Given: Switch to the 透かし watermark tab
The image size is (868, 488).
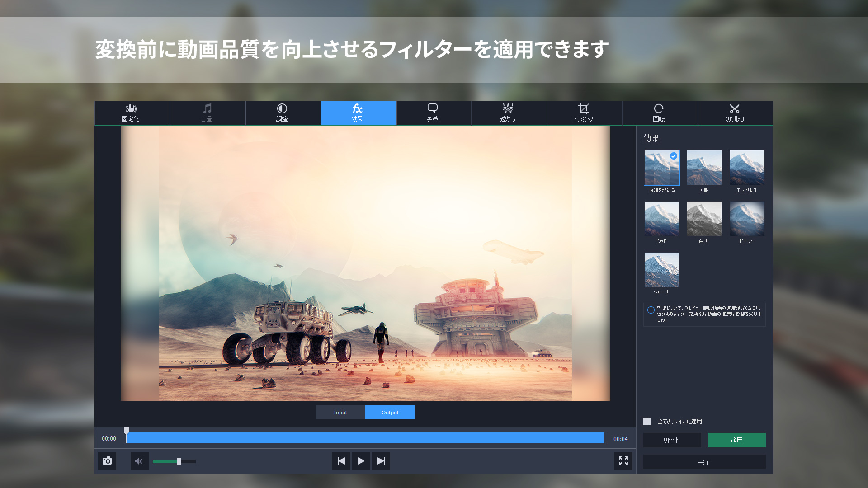Looking at the screenshot, I should pos(509,113).
